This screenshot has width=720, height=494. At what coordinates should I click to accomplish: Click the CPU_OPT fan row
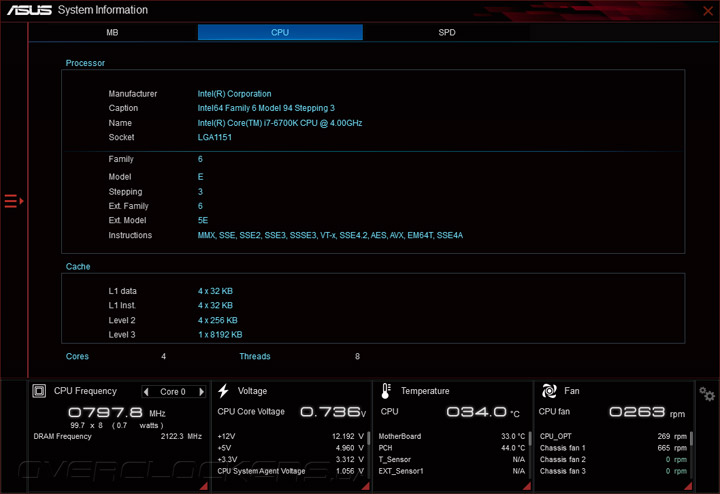613,436
